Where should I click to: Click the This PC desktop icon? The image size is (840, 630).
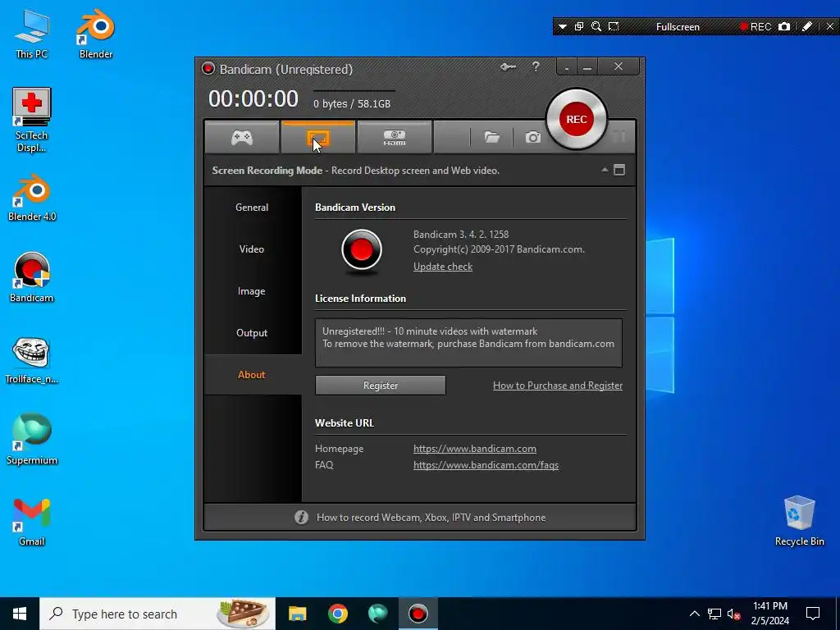(32, 34)
